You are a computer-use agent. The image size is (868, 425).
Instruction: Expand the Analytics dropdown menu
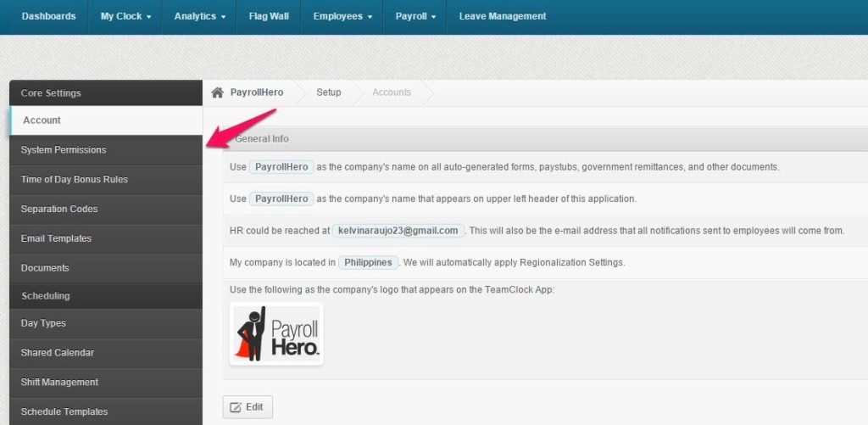200,17
